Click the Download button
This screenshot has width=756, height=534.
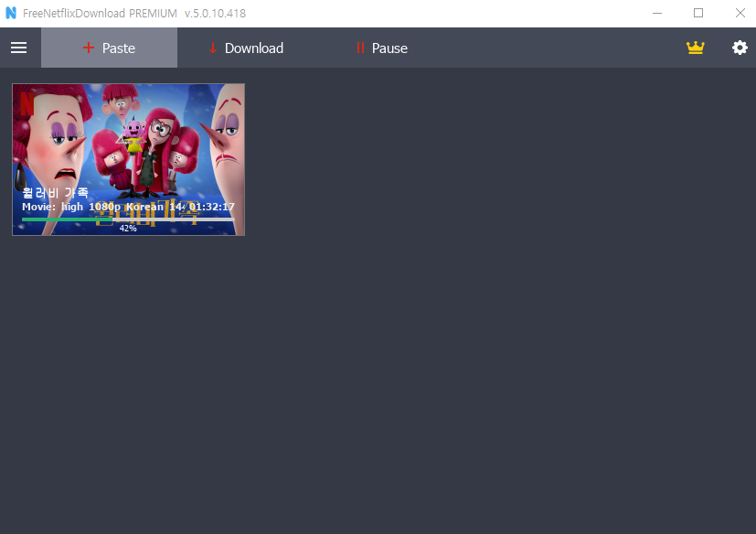tap(246, 48)
